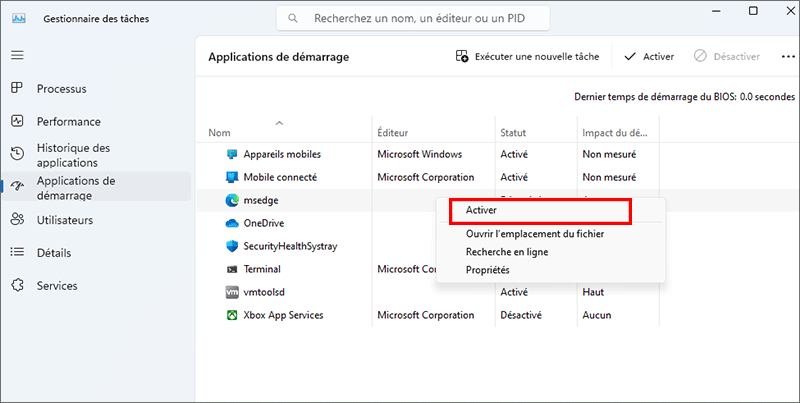Image resolution: width=800 pixels, height=403 pixels.
Task: Click Microsoft Windows publisher cell
Action: [419, 154]
